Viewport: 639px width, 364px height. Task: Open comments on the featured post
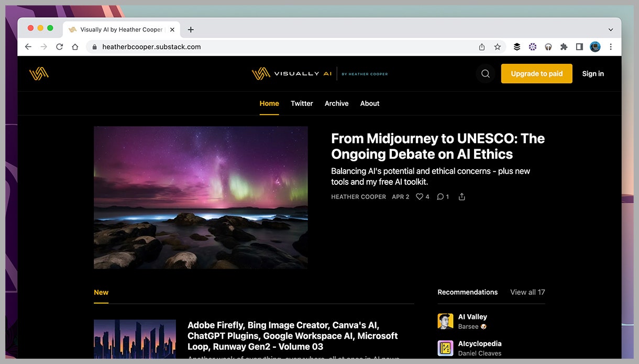click(x=443, y=197)
